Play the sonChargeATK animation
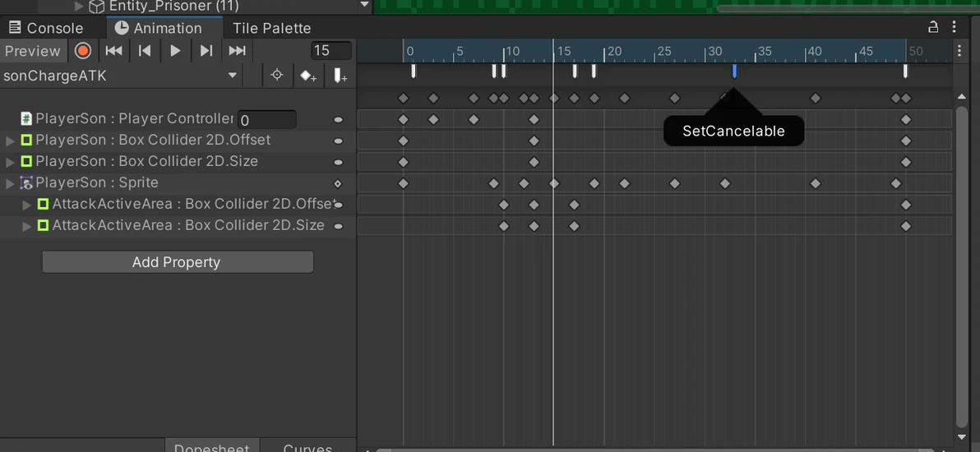This screenshot has height=452, width=980. 175,51
